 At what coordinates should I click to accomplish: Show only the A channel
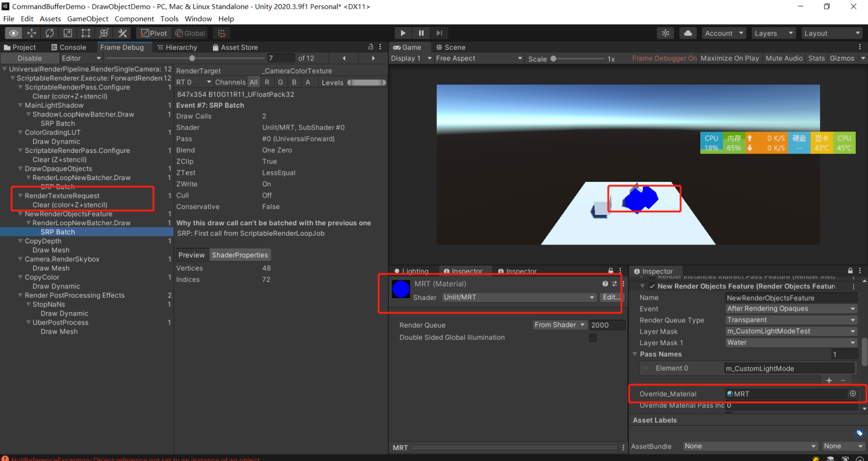click(x=307, y=82)
